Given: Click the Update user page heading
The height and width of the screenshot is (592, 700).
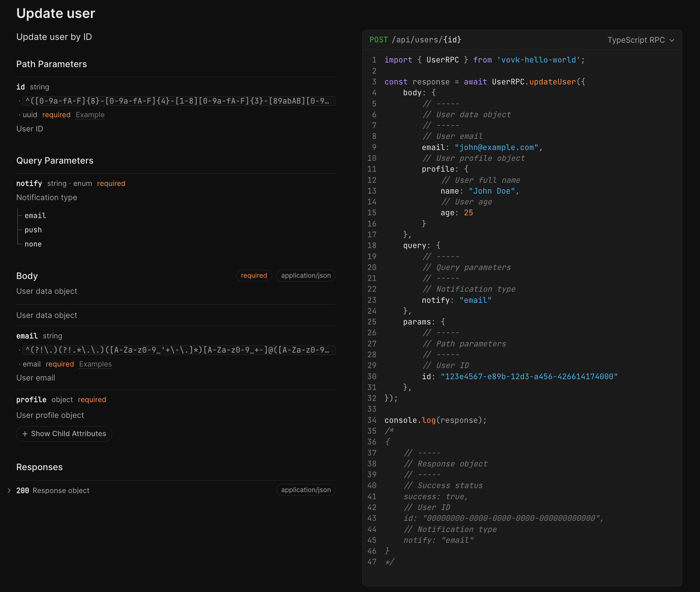Looking at the screenshot, I should tap(56, 13).
